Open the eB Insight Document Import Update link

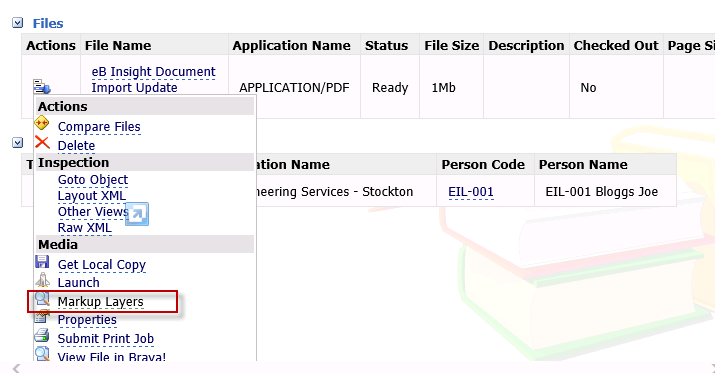(x=153, y=79)
